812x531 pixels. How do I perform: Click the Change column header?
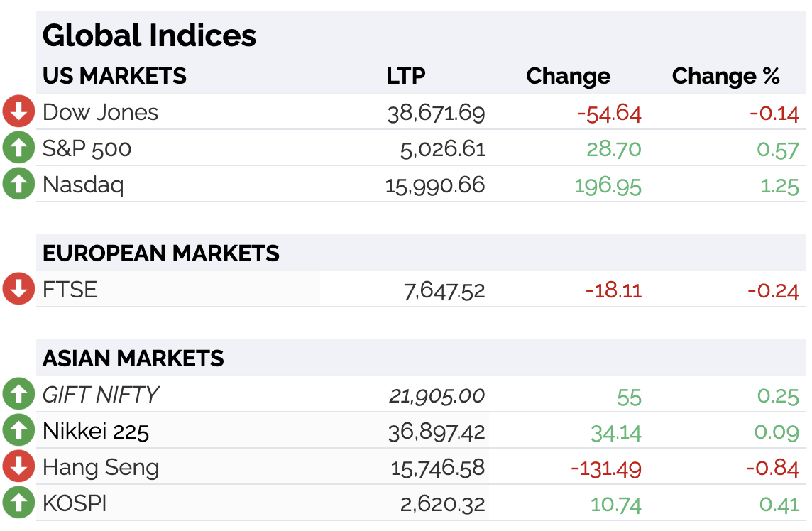(569, 76)
